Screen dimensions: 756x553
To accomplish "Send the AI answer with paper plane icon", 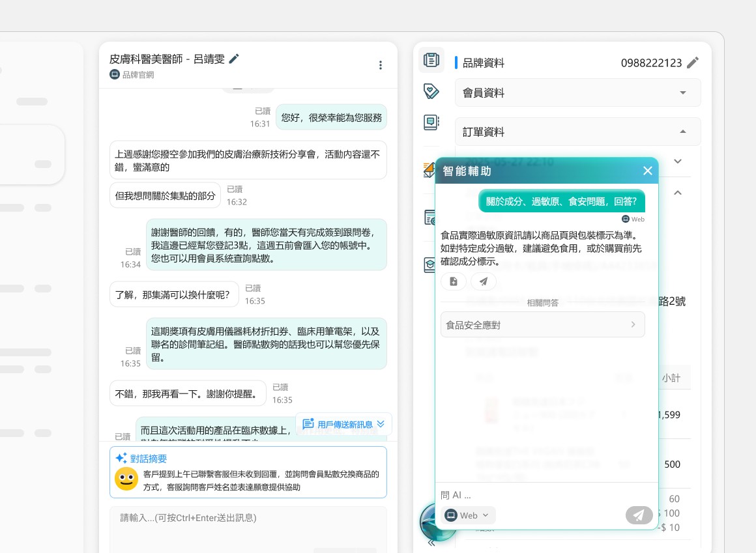I will (x=483, y=281).
